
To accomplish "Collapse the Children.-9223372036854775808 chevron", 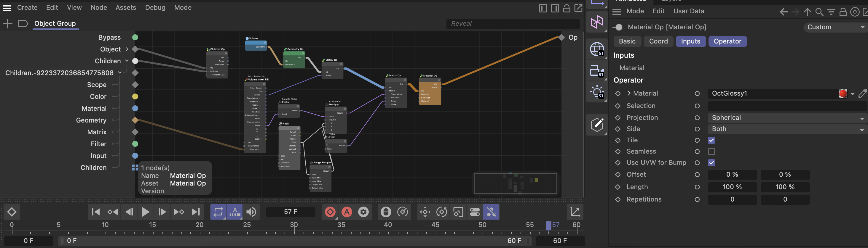I will pos(120,73).
